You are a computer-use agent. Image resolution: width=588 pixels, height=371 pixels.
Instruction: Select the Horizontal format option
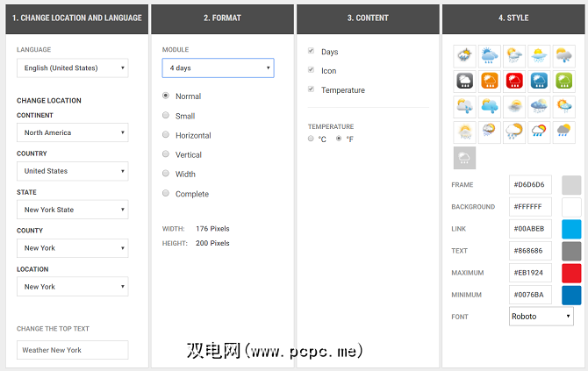(x=166, y=134)
